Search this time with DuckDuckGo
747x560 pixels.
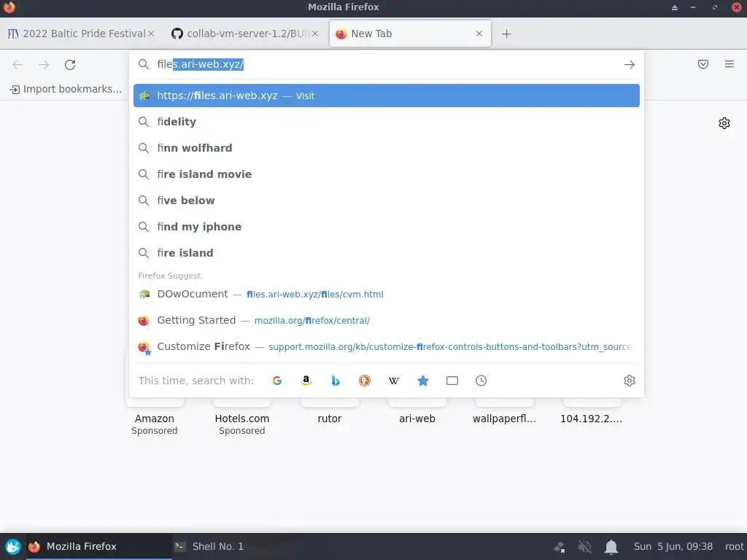pyautogui.click(x=365, y=381)
